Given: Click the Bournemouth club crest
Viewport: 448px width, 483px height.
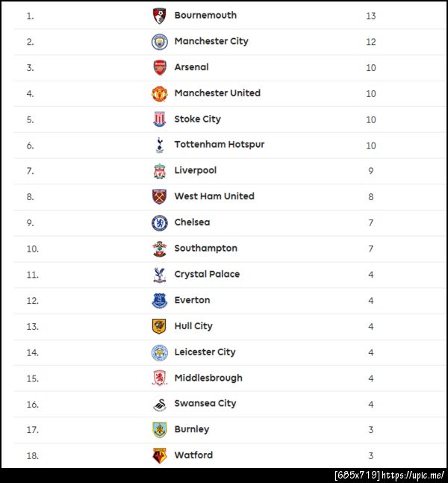Looking at the screenshot, I should pos(160,16).
